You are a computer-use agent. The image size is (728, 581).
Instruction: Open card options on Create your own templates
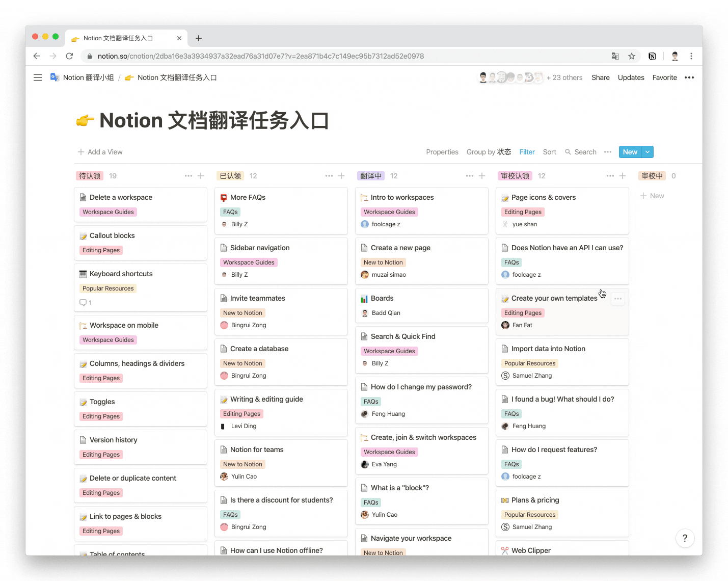pos(618,299)
